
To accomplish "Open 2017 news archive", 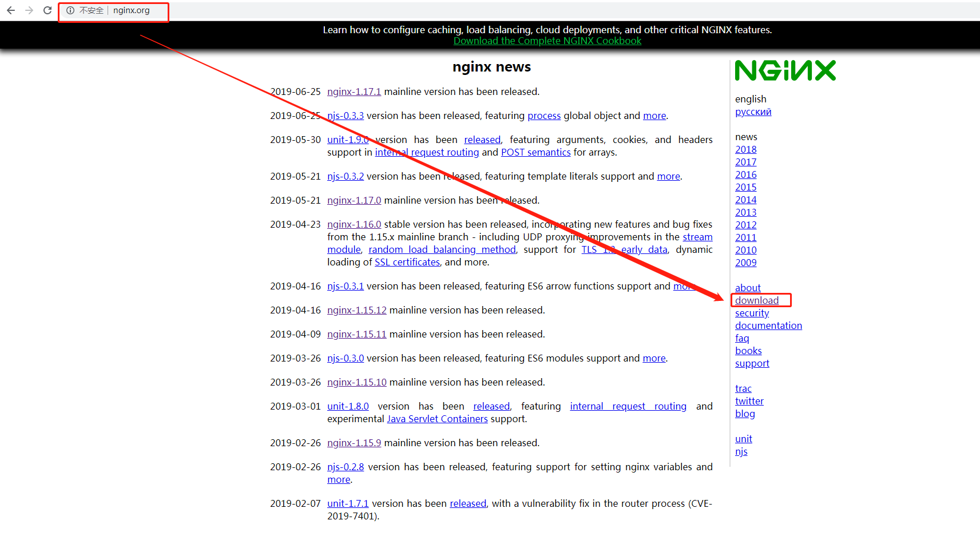I will pos(745,162).
